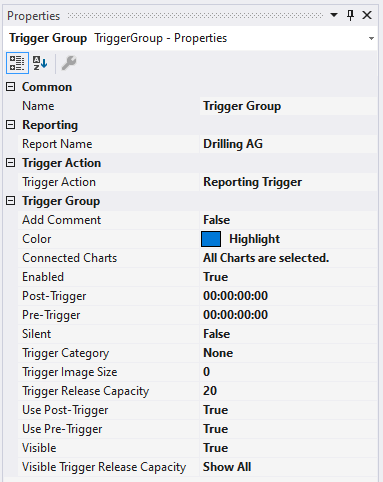Select the Trigger Image Size label
This screenshot has width=383, height=482.
69,372
